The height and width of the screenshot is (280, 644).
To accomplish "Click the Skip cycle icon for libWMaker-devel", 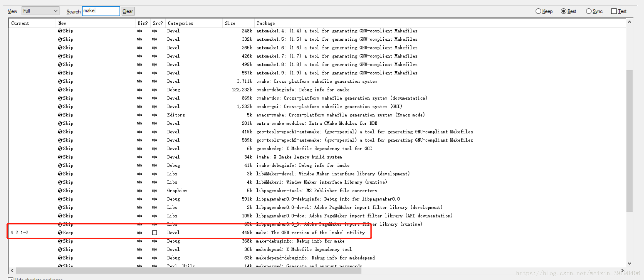I will 60,174.
